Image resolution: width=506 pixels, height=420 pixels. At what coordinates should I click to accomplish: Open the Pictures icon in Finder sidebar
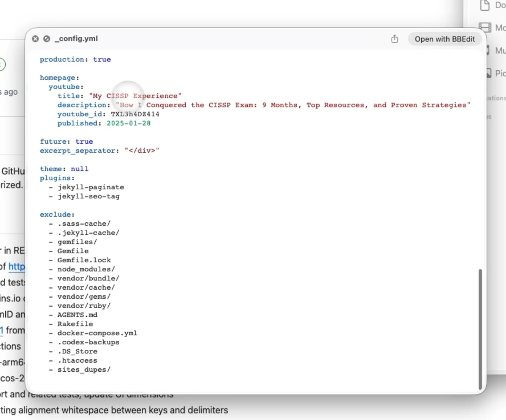click(489, 73)
